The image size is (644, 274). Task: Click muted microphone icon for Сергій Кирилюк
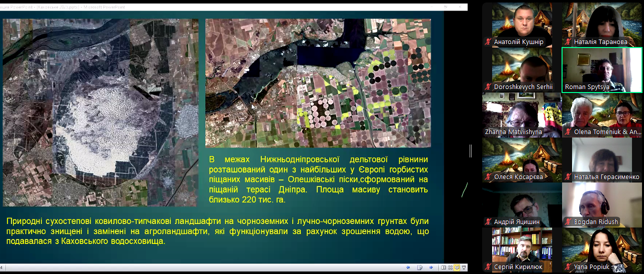pyautogui.click(x=488, y=267)
